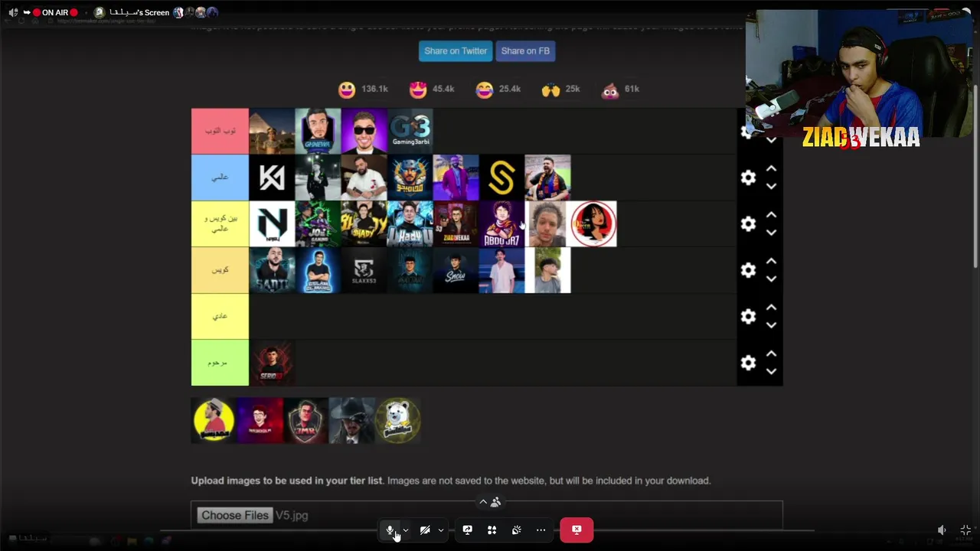980x551 pixels.
Task: Stop streaming with the red button
Action: (577, 530)
